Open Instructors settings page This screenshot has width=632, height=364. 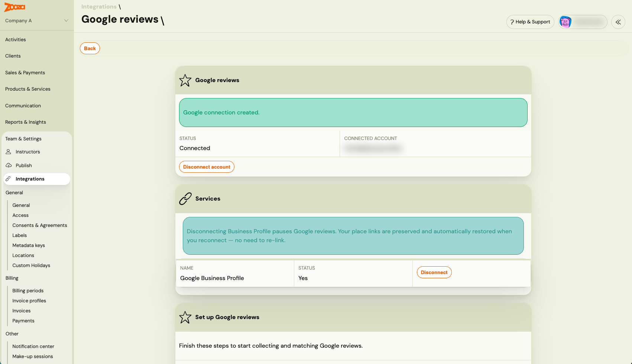click(x=28, y=152)
